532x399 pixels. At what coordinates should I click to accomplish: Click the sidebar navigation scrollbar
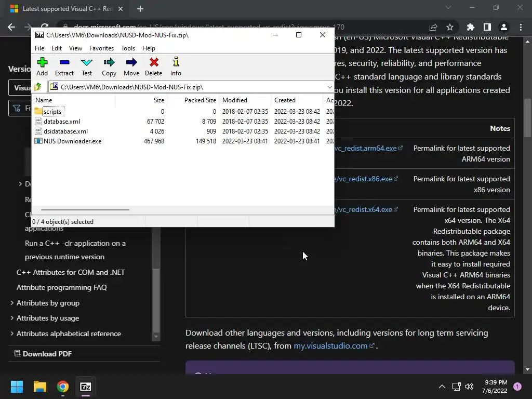(156, 300)
